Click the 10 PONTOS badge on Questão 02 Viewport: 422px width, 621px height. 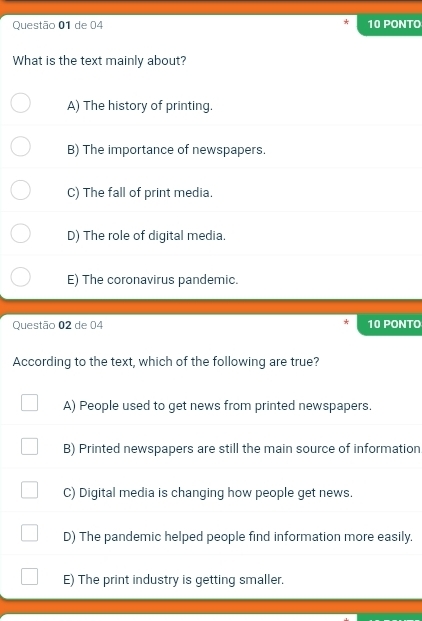point(390,324)
